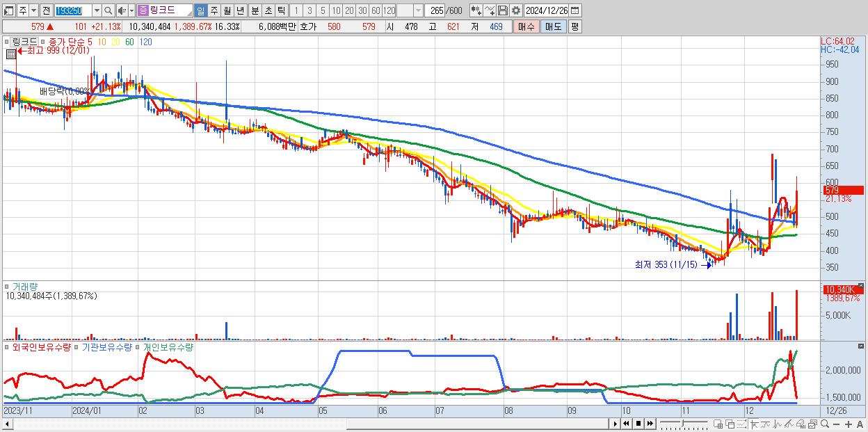Click the speaker sound icon
Screen dimensions: 868x432
click(x=122, y=11)
